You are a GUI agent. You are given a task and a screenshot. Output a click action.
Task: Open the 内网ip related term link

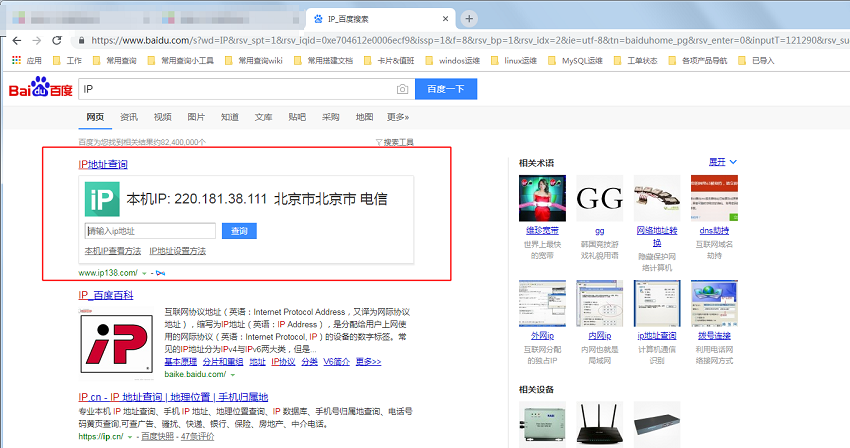coord(600,336)
